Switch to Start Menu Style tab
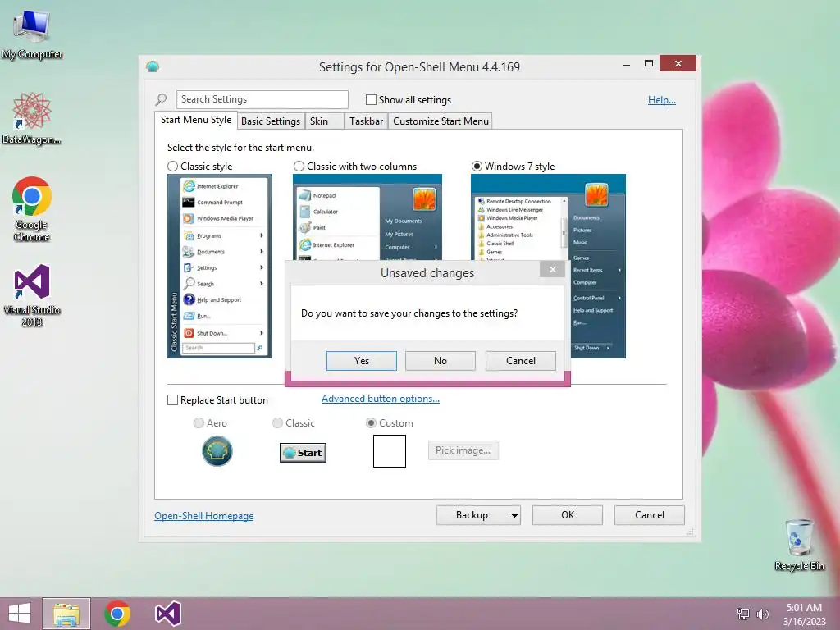 coord(196,120)
